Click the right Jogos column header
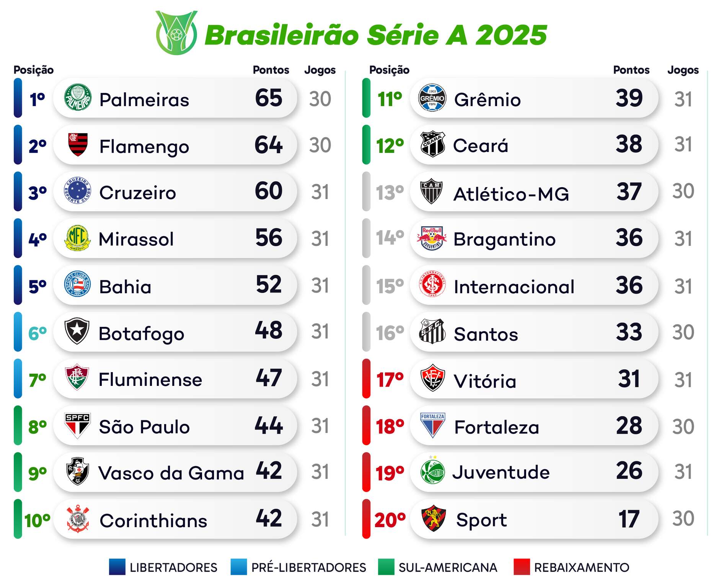Image resolution: width=719 pixels, height=588 pixels. [x=683, y=70]
